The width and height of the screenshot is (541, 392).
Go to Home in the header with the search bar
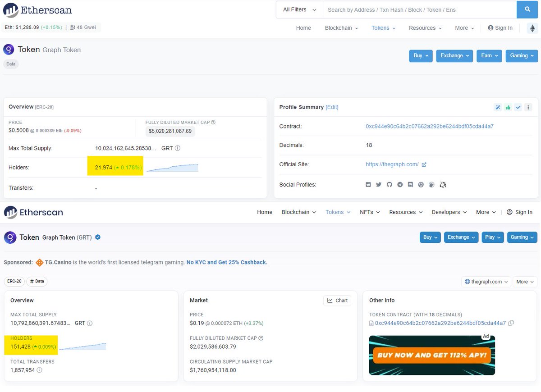[303, 28]
